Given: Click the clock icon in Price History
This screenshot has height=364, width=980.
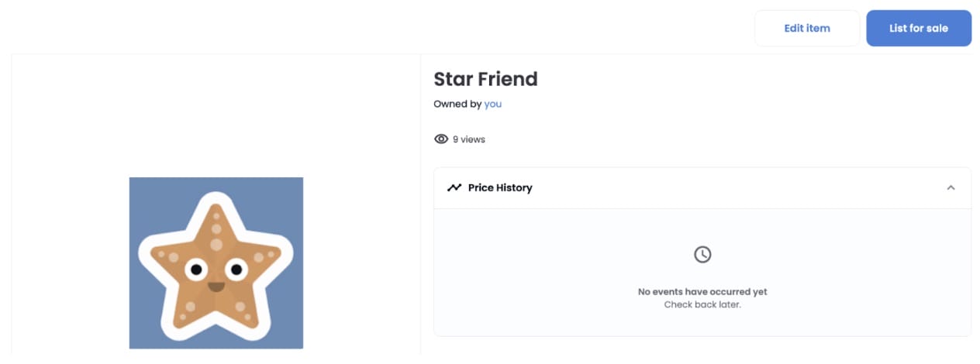Looking at the screenshot, I should coord(702,254).
